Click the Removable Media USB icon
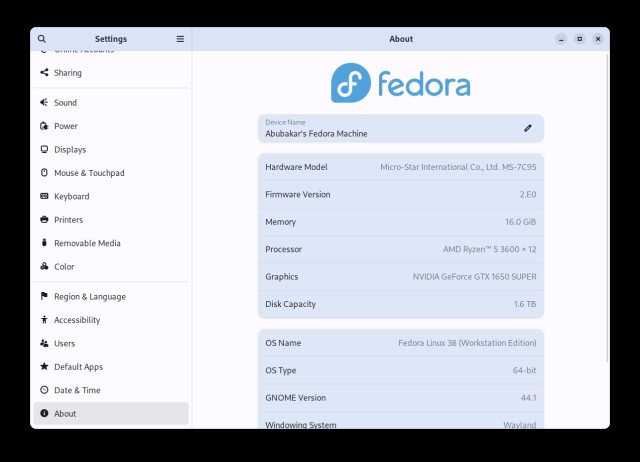Viewport: 640px width, 462px height. point(44,242)
